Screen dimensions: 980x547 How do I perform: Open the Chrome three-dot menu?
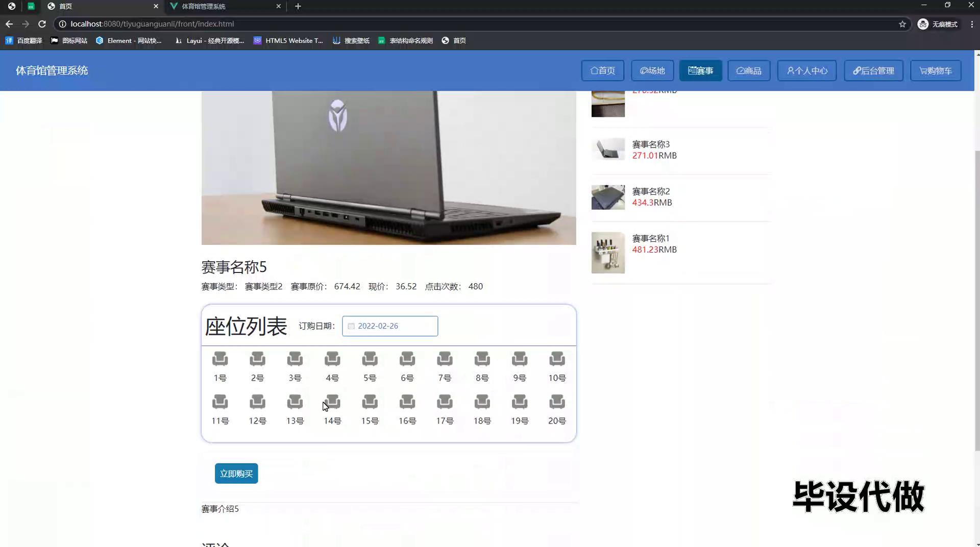(971, 24)
